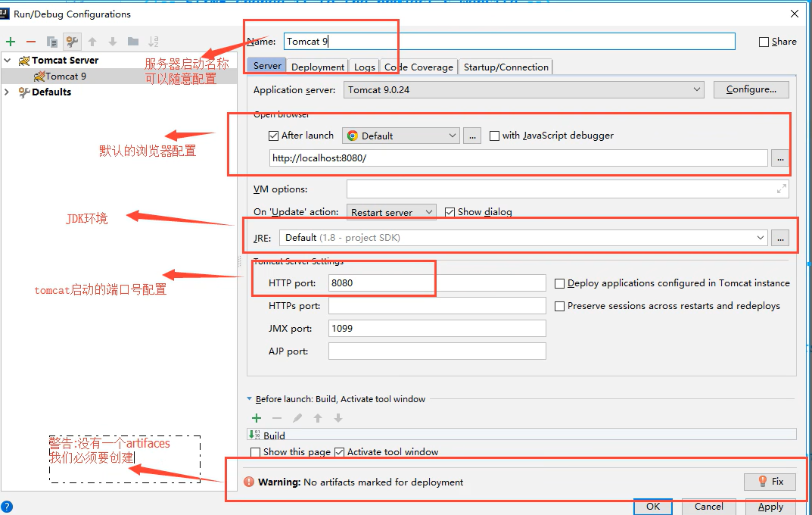Open On Update action Restart server dropdown
This screenshot has height=515, width=812.
391,212
